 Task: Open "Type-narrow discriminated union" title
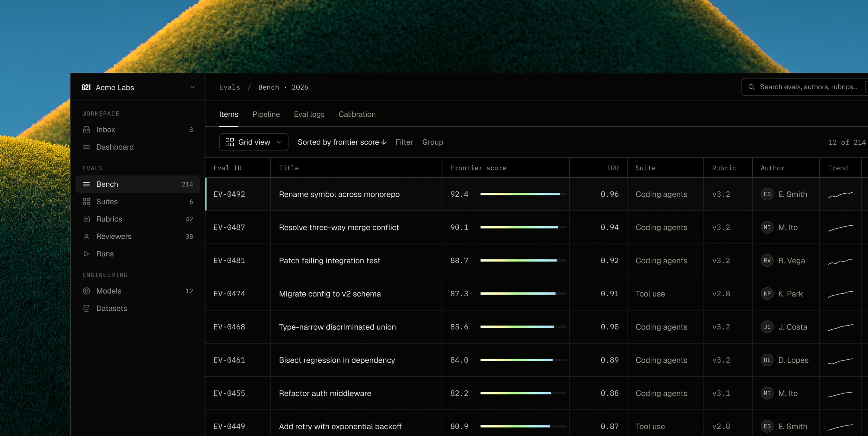click(x=337, y=327)
